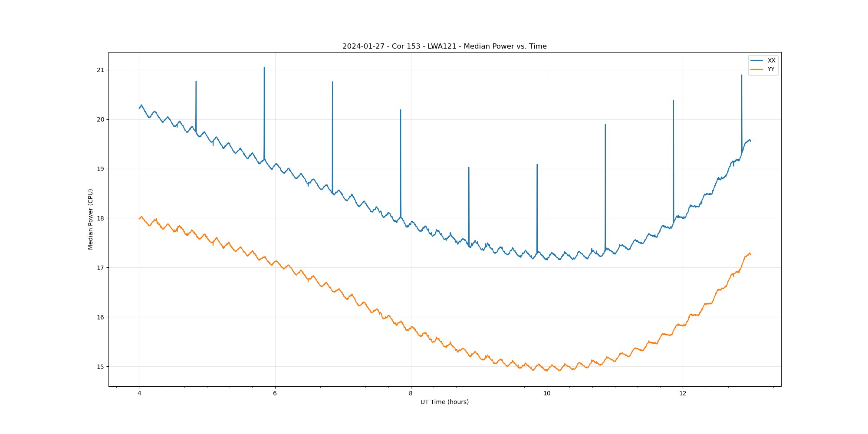Click the tallest XX spike peak above 21
Screen dimensions: 868x434
264,68
